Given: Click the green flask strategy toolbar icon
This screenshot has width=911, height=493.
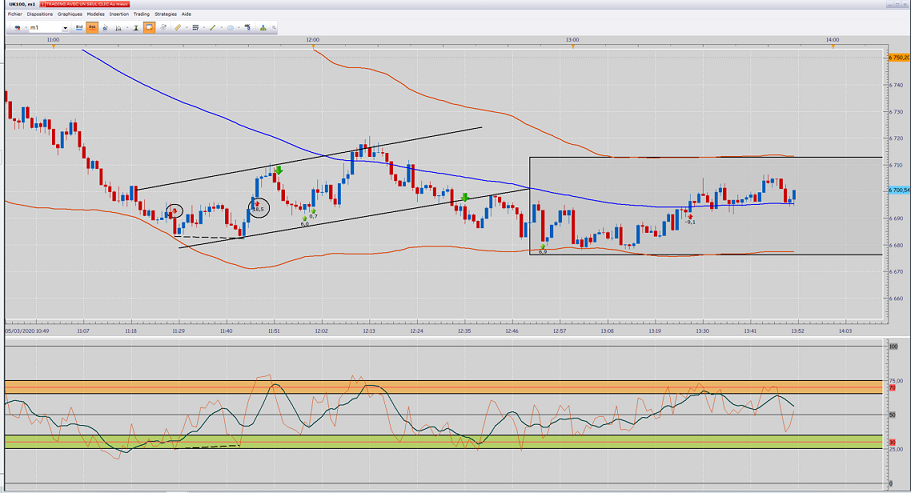Looking at the screenshot, I should 263,27.
